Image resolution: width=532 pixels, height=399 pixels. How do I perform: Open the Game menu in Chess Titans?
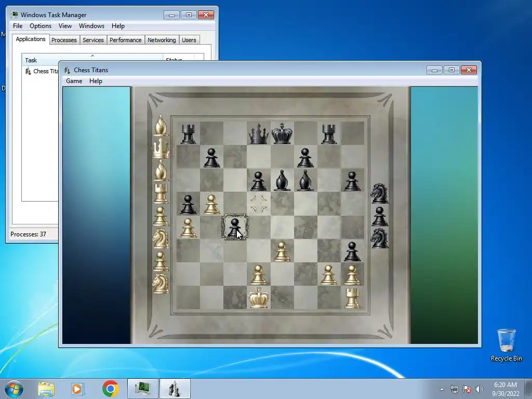coord(74,81)
